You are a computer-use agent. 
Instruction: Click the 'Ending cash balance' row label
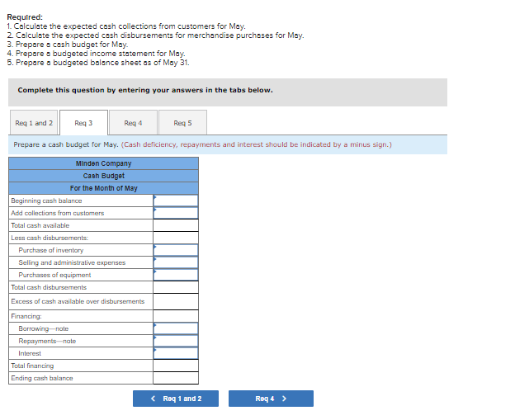(42, 378)
